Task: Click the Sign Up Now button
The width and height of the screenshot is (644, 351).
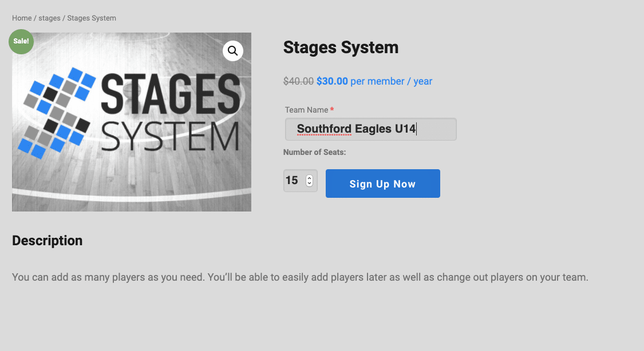Action: (383, 184)
